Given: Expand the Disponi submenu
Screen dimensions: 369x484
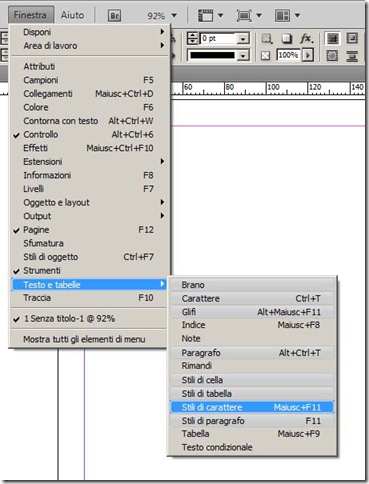Looking at the screenshot, I should [x=89, y=32].
